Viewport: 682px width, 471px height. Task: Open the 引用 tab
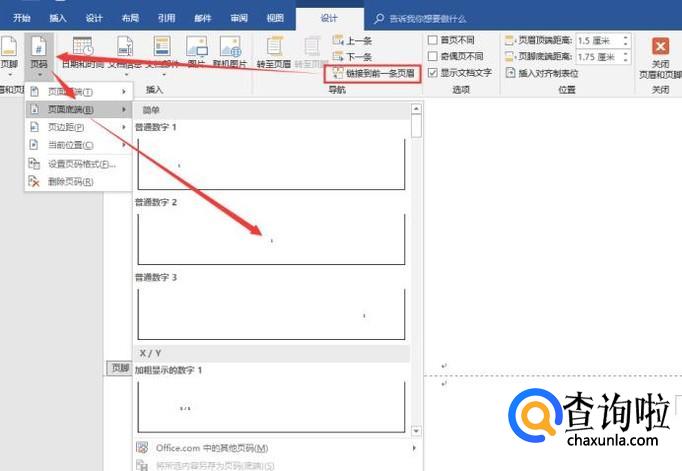pos(166,18)
